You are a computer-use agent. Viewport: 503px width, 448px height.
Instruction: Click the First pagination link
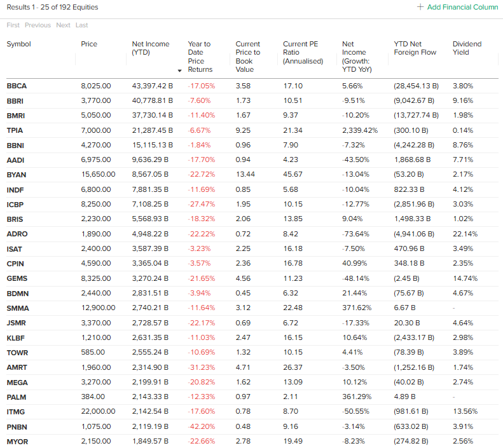13,25
